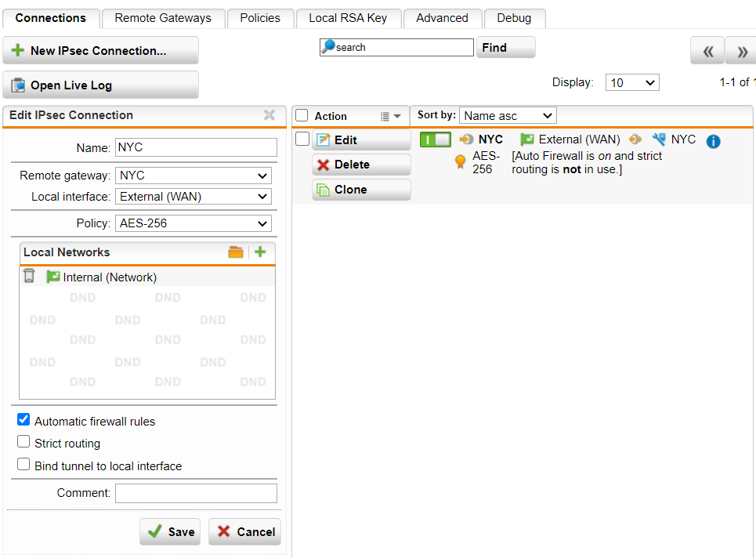Close the Edit IPsec Connection panel

click(269, 115)
